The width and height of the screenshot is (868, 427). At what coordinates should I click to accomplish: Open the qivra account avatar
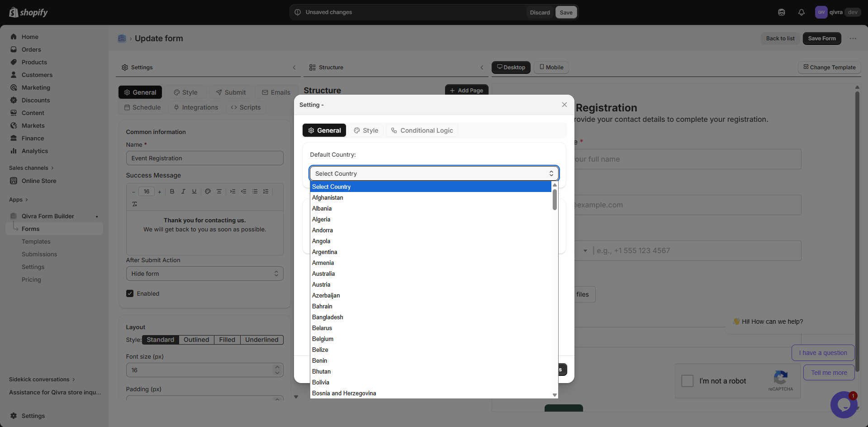click(x=821, y=12)
